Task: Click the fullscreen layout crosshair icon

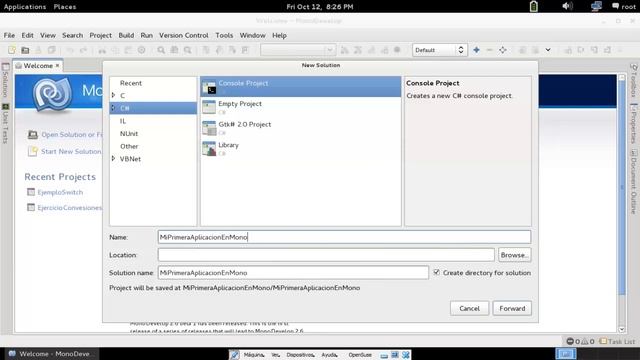Action: [x=502, y=50]
